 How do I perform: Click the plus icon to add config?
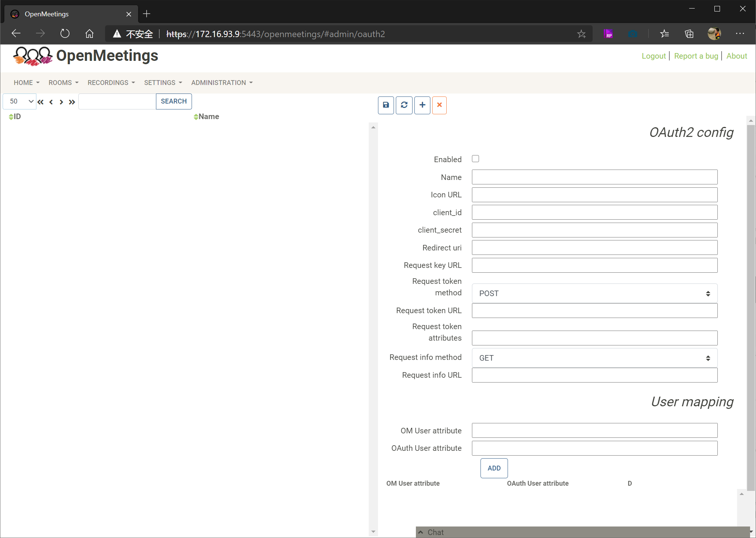422,105
